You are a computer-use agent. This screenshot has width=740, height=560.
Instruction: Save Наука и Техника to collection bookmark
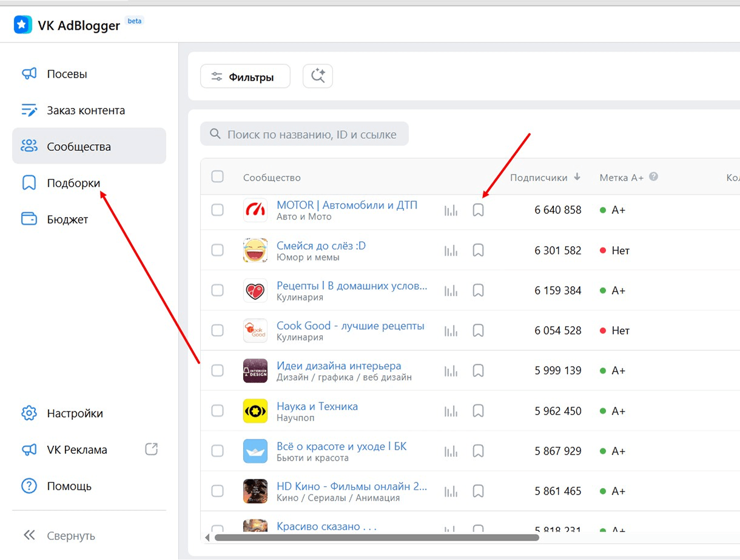478,412
